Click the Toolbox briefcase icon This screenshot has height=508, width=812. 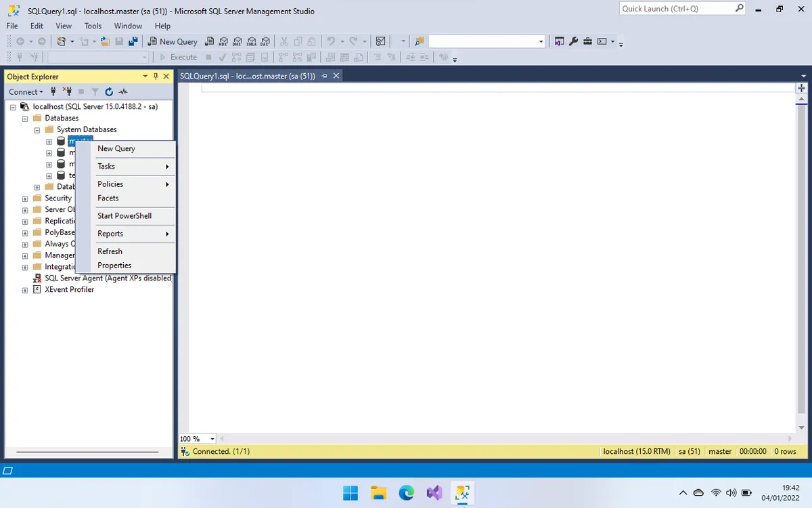(587, 41)
